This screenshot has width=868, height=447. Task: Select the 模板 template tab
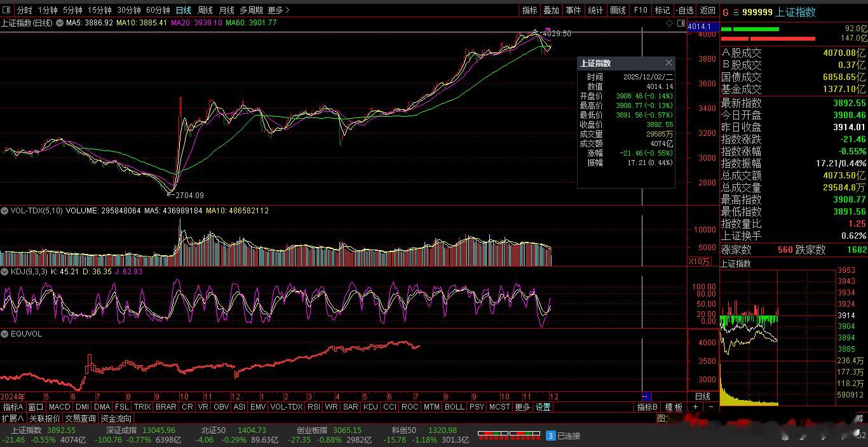tap(674, 407)
